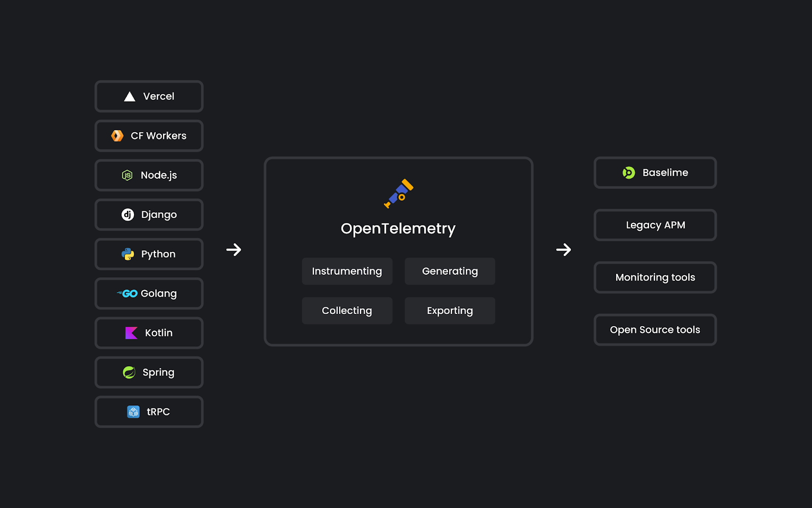The image size is (812, 508).
Task: Open the Open Source tools box
Action: (x=655, y=330)
